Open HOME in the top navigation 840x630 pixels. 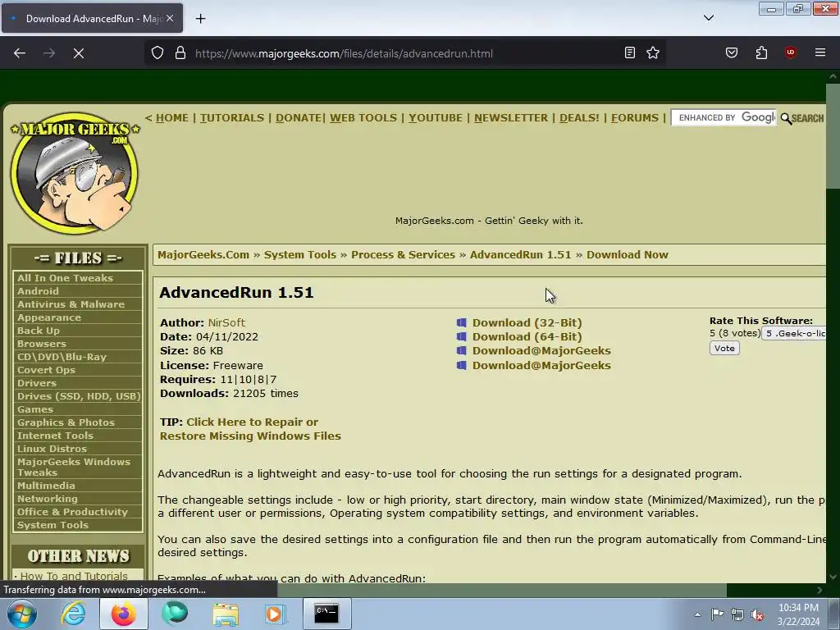[172, 118]
